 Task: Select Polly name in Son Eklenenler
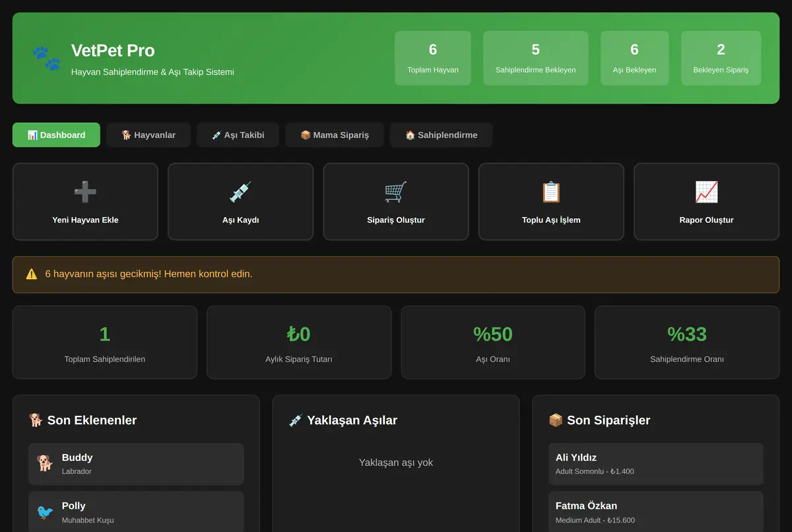(x=74, y=506)
